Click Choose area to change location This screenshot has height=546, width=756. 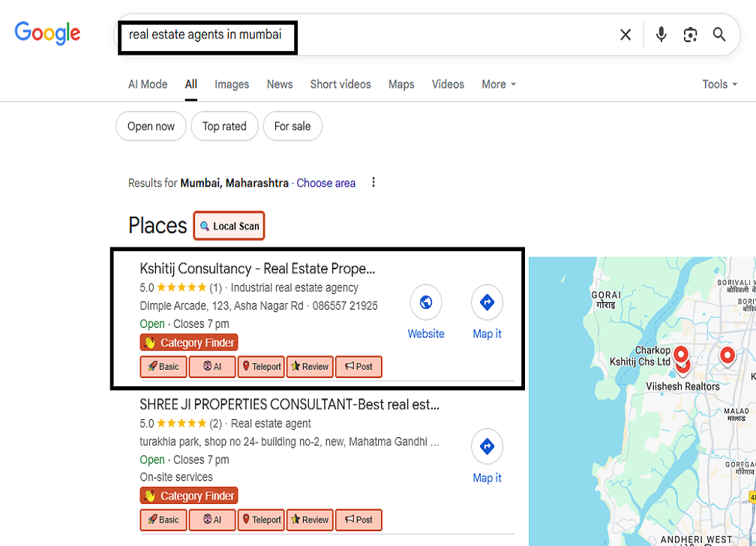coord(325,182)
